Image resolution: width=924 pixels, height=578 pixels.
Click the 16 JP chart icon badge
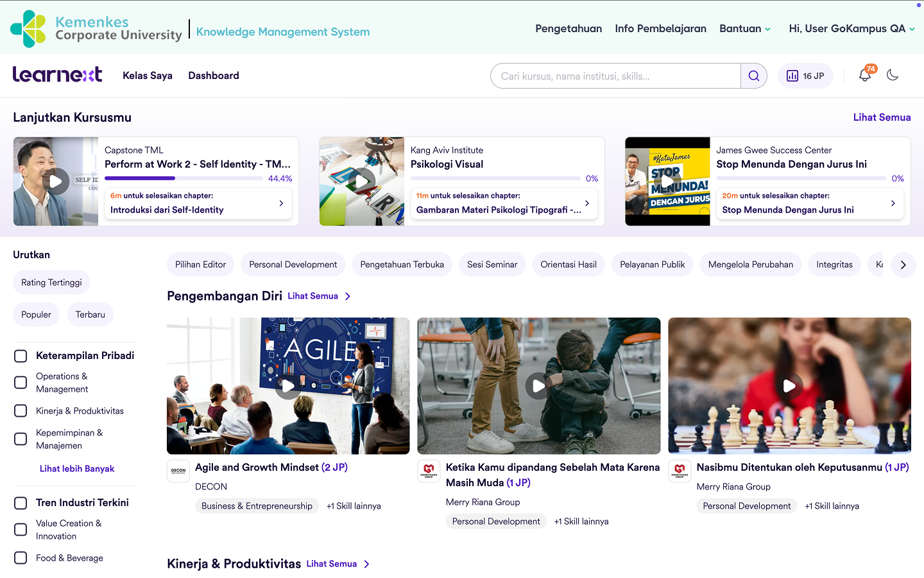(805, 76)
